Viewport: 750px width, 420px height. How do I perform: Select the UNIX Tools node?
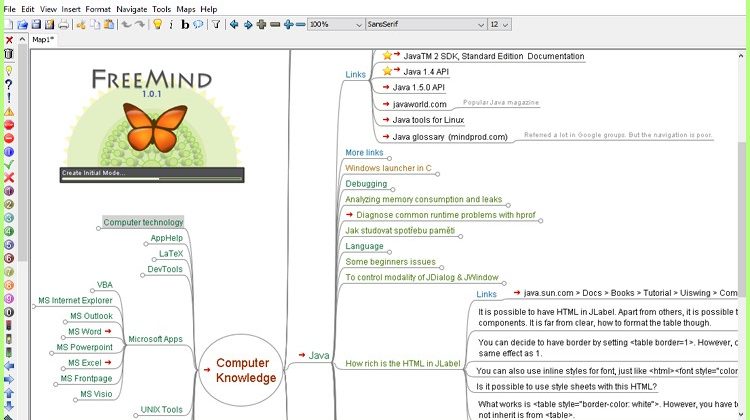(x=161, y=409)
